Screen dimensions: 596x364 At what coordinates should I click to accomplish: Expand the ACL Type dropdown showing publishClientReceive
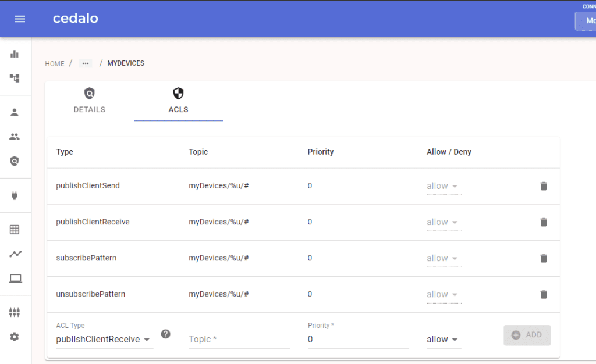(x=104, y=339)
